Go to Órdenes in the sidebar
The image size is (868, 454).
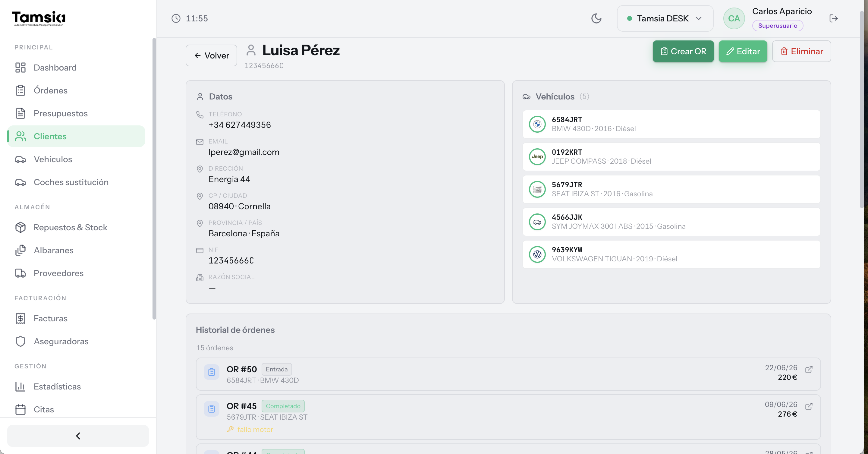pyautogui.click(x=76, y=90)
